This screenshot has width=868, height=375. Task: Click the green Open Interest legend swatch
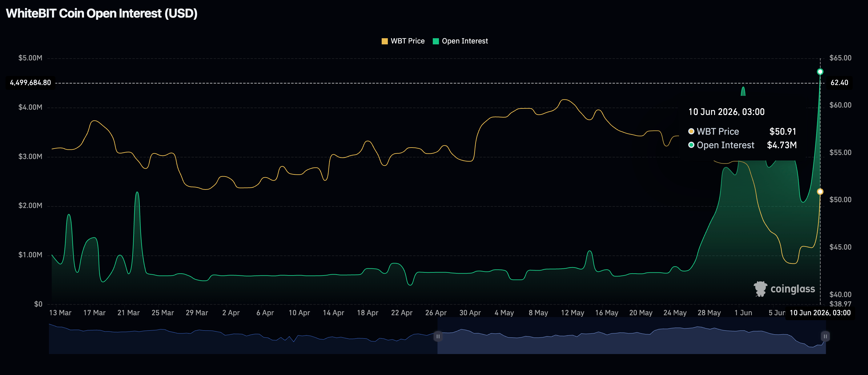coord(436,41)
